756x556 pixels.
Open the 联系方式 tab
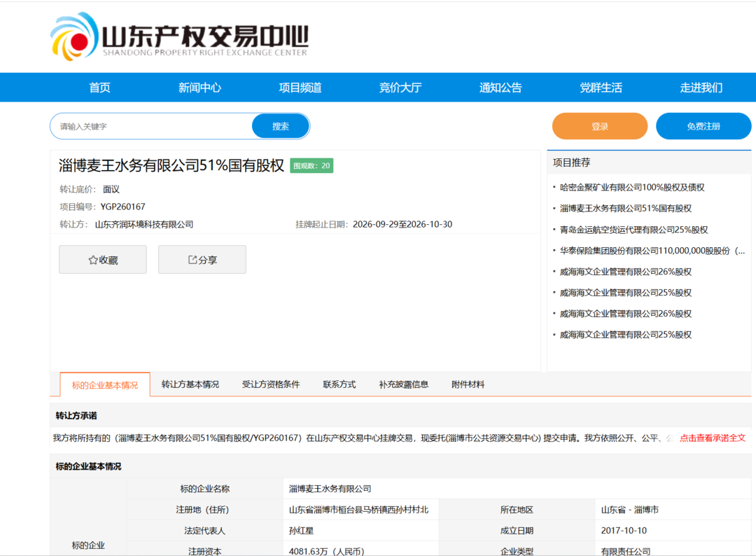[x=339, y=384]
